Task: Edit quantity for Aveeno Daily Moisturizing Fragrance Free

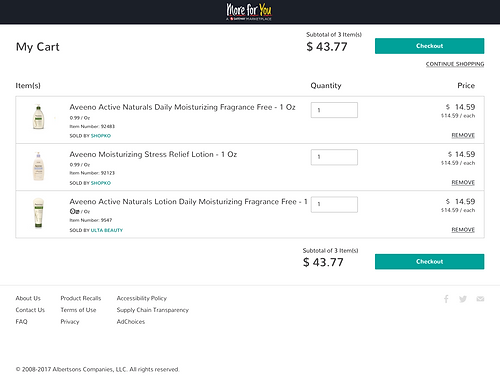Action: [x=334, y=110]
